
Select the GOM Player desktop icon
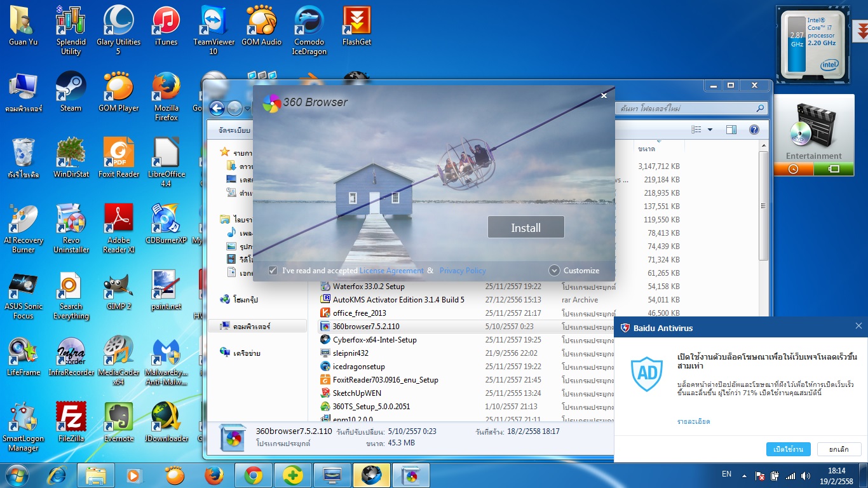tap(118, 92)
